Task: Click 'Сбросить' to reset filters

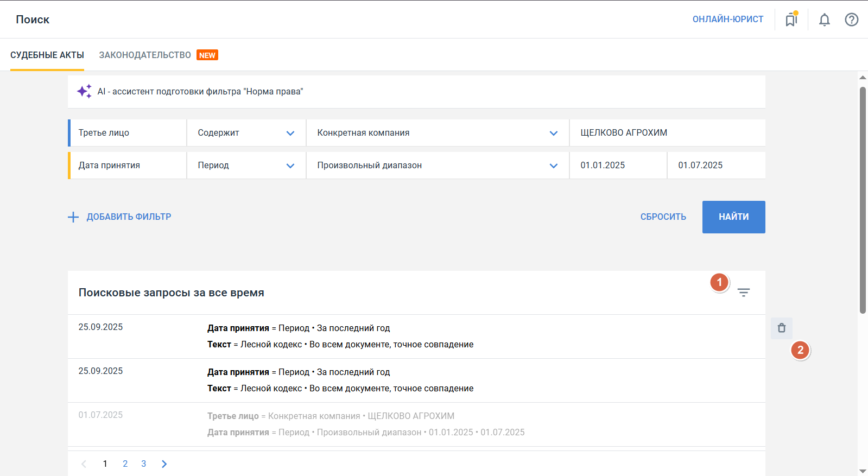Action: coord(663,217)
